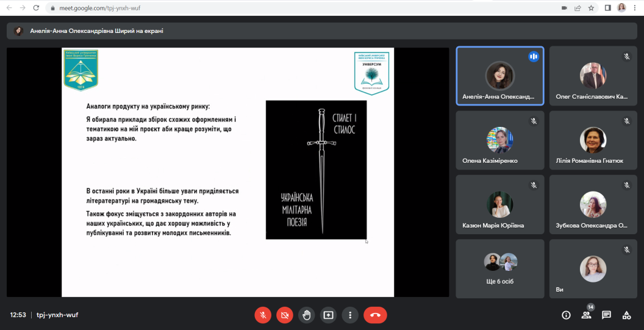Select Лілія Романівна Гнатюк tile

click(593, 140)
